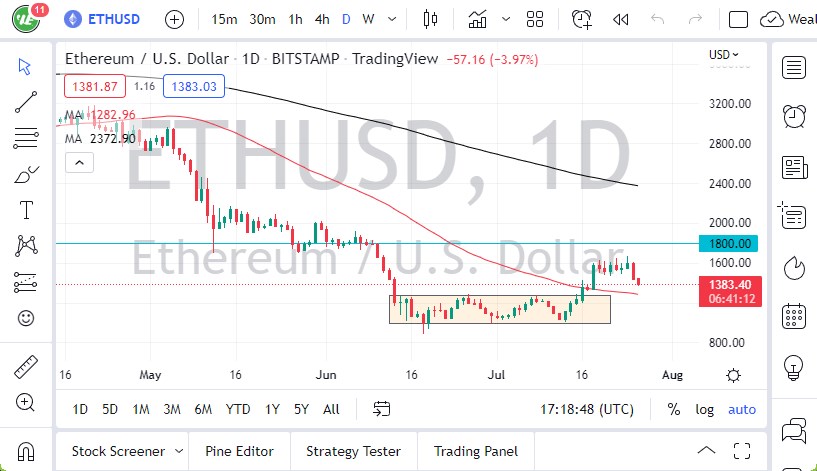Set date range to 1Y

[x=272, y=410]
